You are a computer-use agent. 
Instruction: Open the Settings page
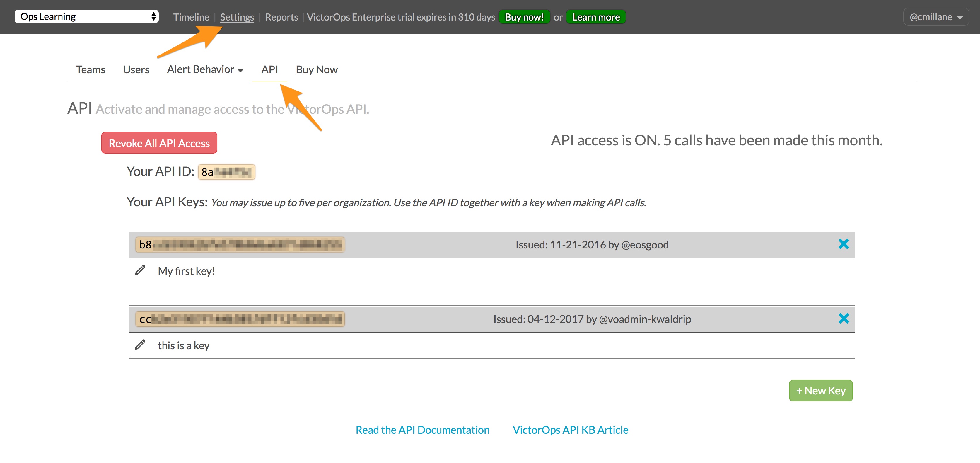tap(237, 17)
